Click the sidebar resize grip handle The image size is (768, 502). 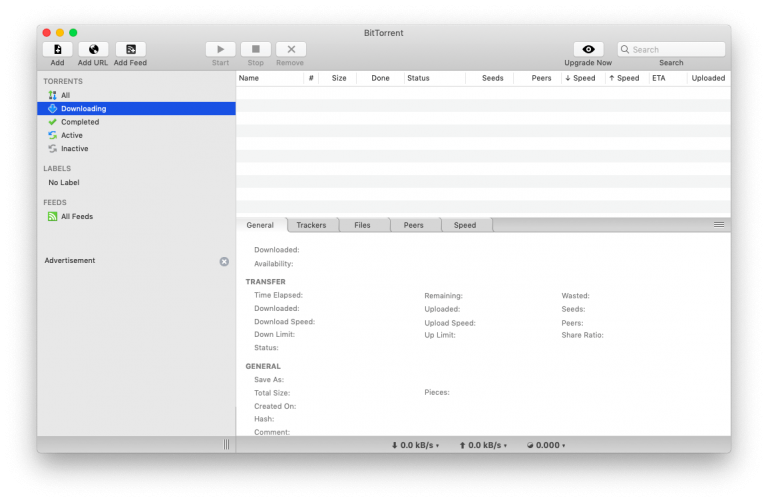(x=226, y=445)
